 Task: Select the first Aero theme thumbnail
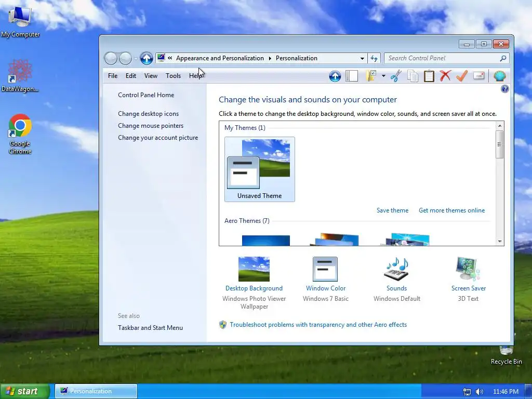265,240
